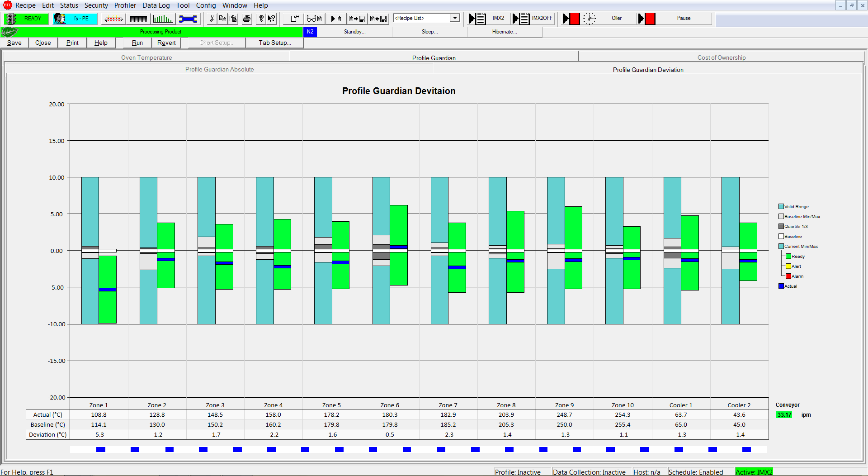
Task: Click the printer icon in the toolbar
Action: (247, 19)
